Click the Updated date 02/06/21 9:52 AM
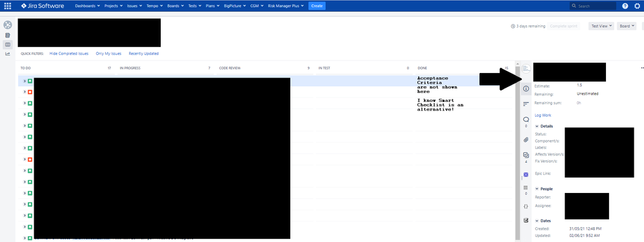 585,236
